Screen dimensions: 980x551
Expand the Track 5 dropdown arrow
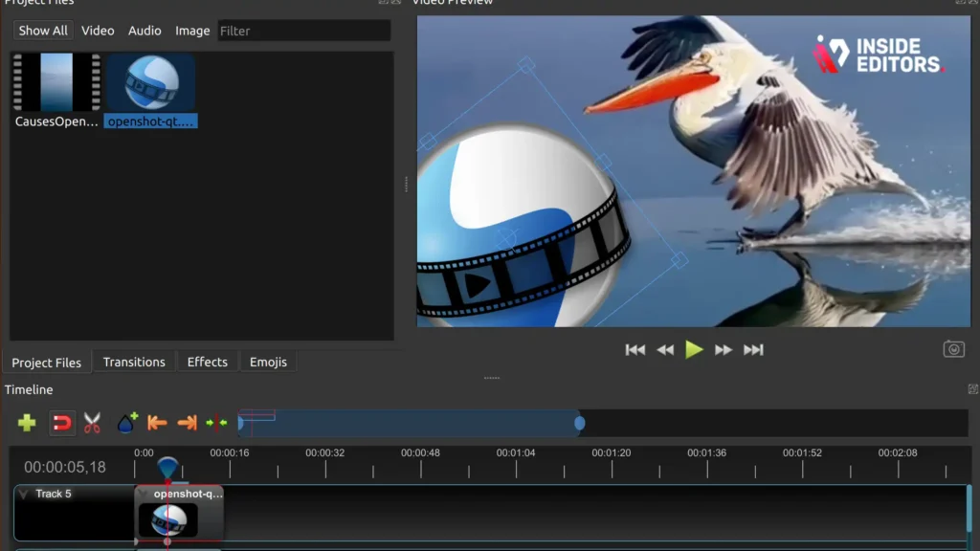(x=23, y=495)
